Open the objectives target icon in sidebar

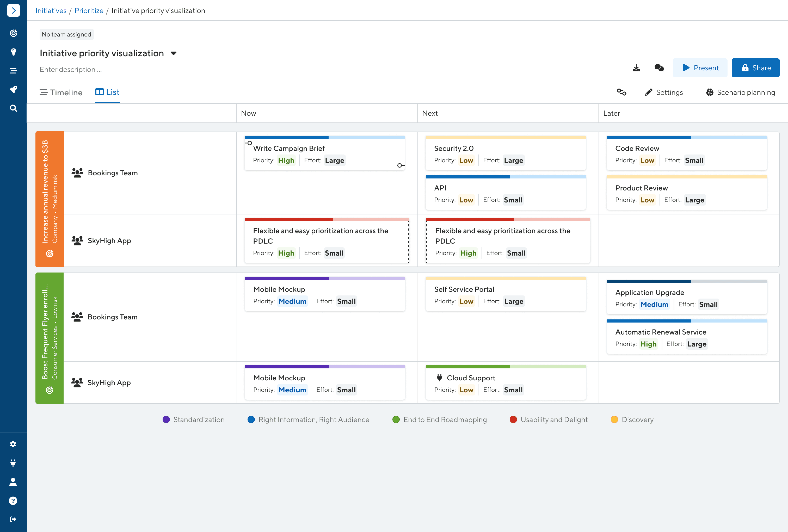coord(13,33)
